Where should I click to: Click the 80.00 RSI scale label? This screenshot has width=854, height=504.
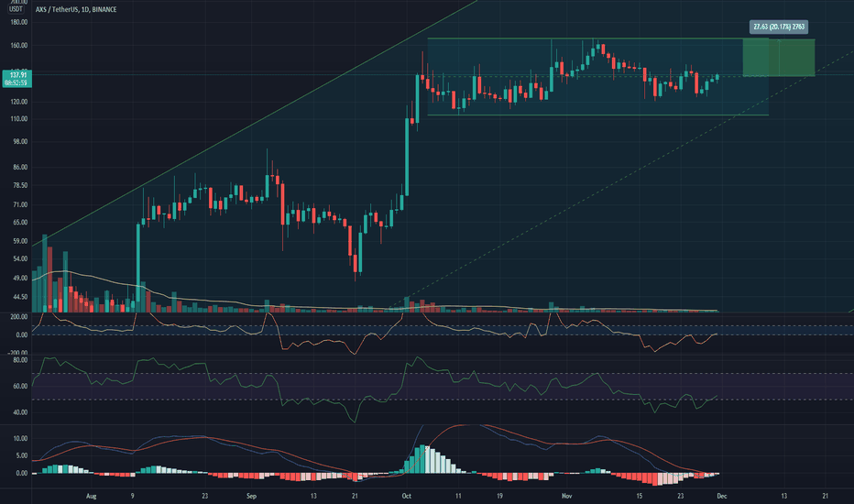20,360
